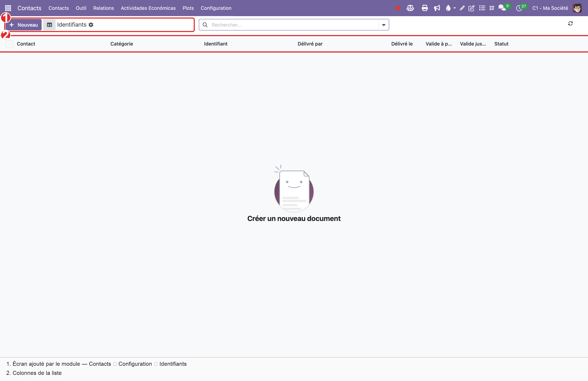Click the edit square-with-pen icon
588x381 pixels.
click(x=471, y=8)
